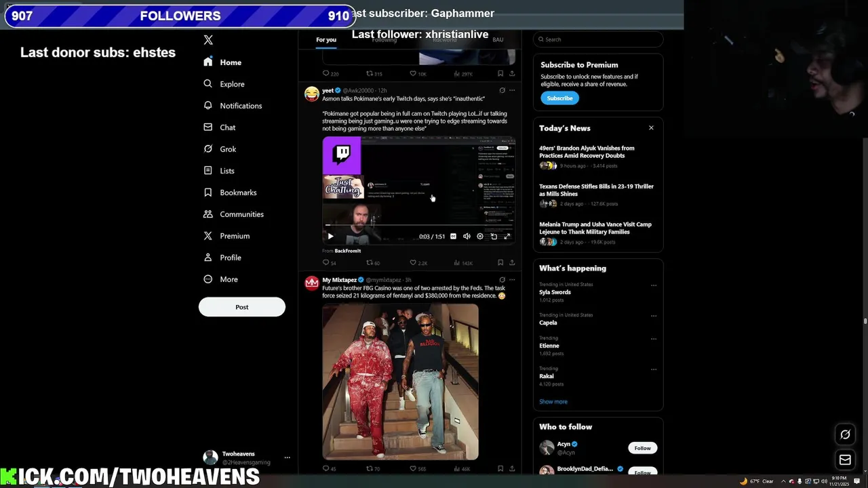Open Notifications in the sidebar
This screenshot has width=868, height=488.
click(x=233, y=106)
